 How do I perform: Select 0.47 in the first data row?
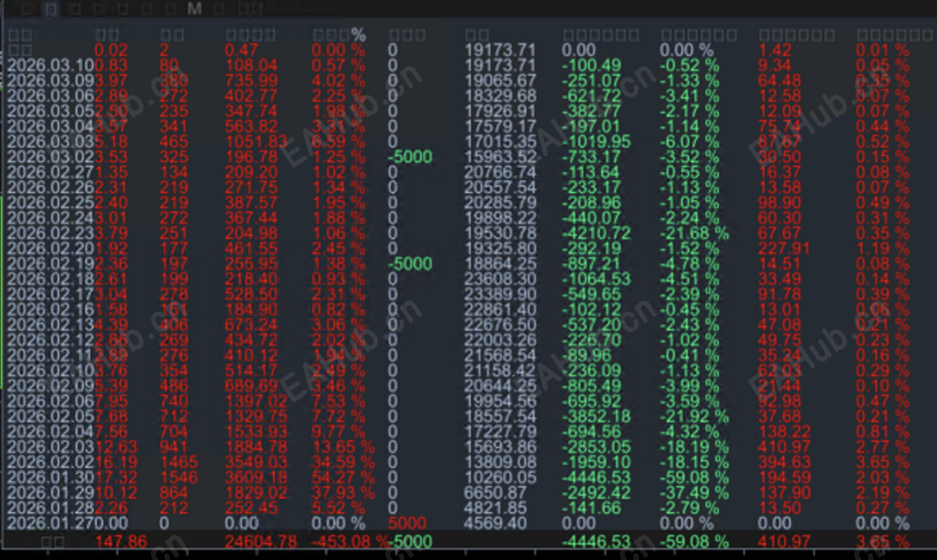click(241, 51)
